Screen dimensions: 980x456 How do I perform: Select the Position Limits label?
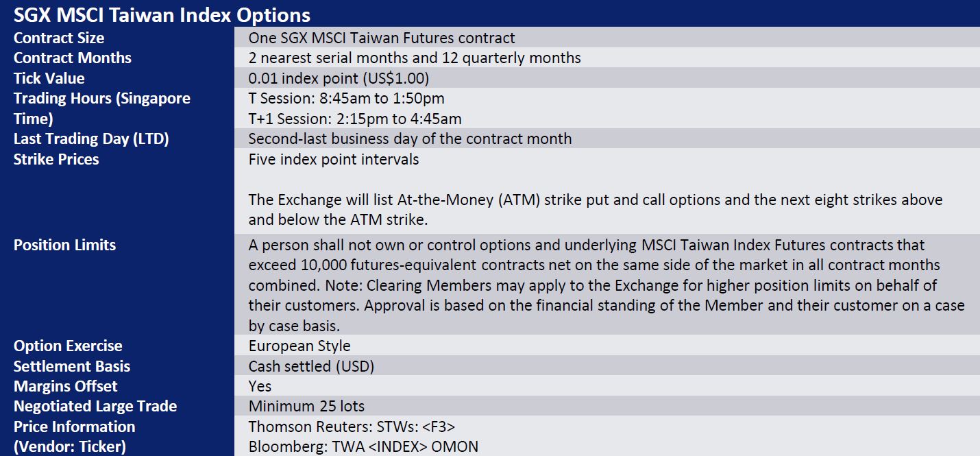tap(65, 245)
